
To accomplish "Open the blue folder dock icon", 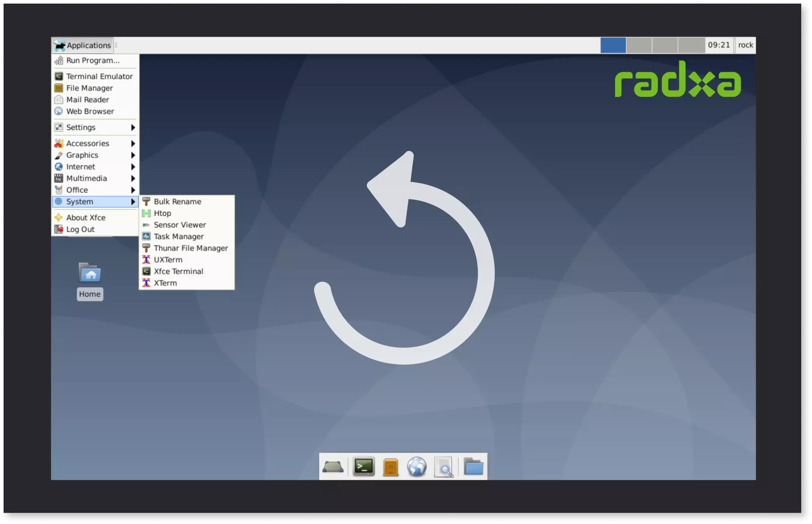I will pos(473,467).
